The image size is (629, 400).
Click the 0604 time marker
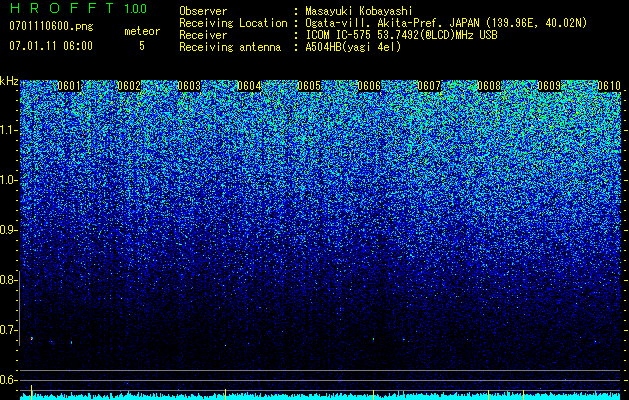tap(249, 86)
